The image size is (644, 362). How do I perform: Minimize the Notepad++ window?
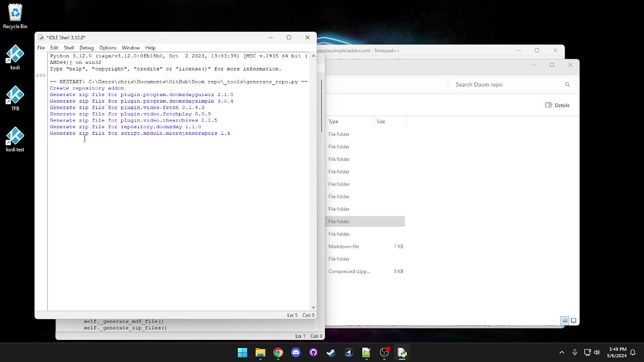(x=519, y=50)
